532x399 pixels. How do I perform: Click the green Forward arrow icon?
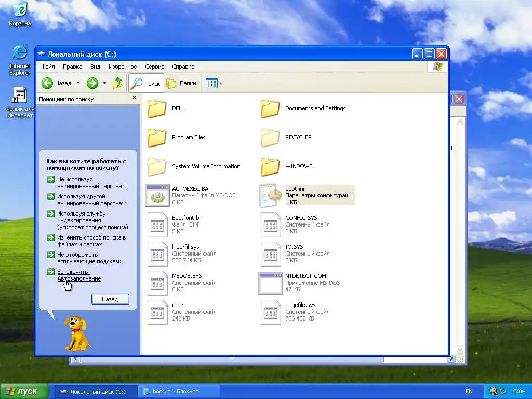tap(92, 83)
